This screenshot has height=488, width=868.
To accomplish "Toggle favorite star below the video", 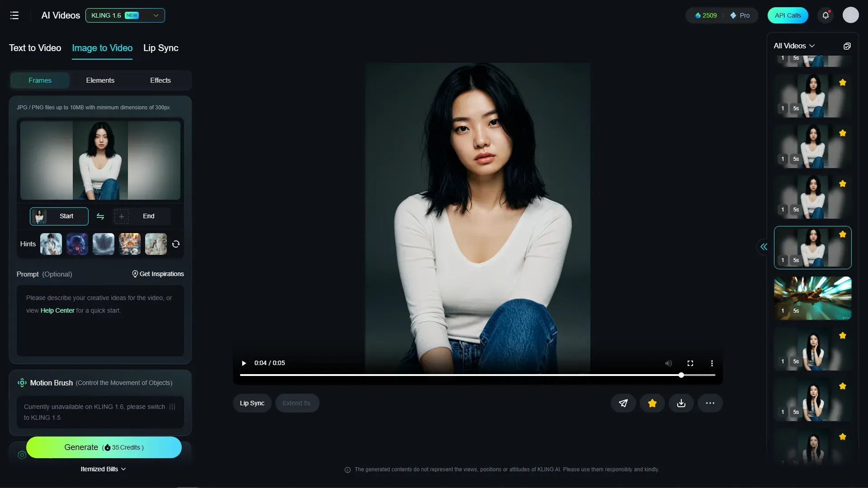I will (x=652, y=403).
